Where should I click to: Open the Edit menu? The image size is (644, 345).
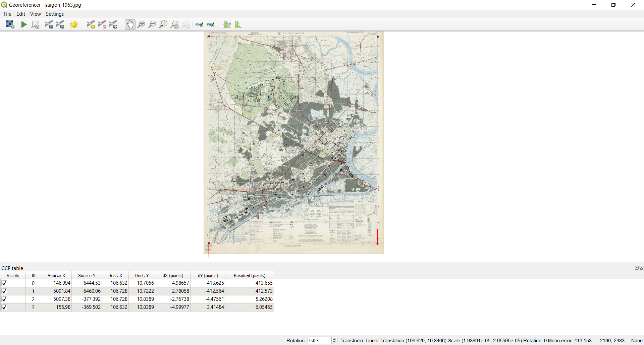pos(21,14)
